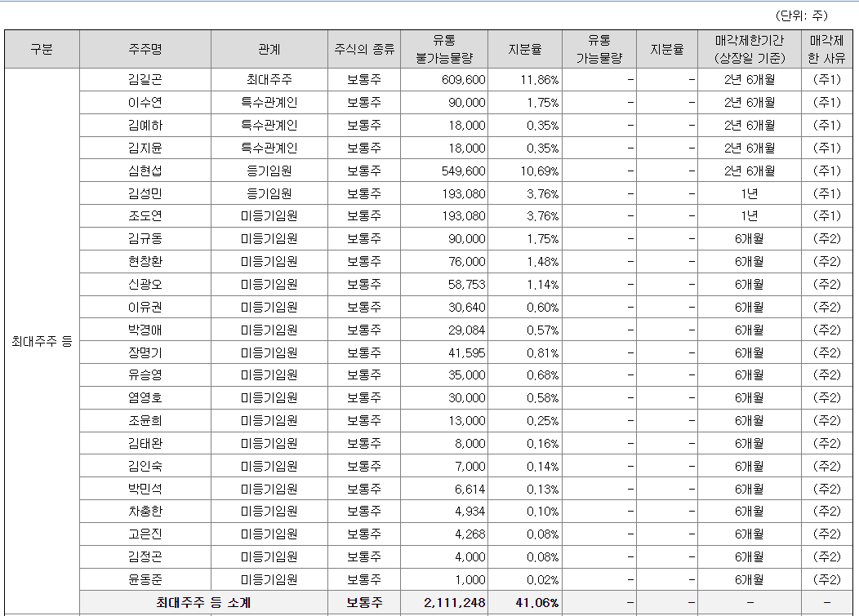The width and height of the screenshot is (859, 616).
Task: Select shareholder name 현창환
Action: point(145,262)
